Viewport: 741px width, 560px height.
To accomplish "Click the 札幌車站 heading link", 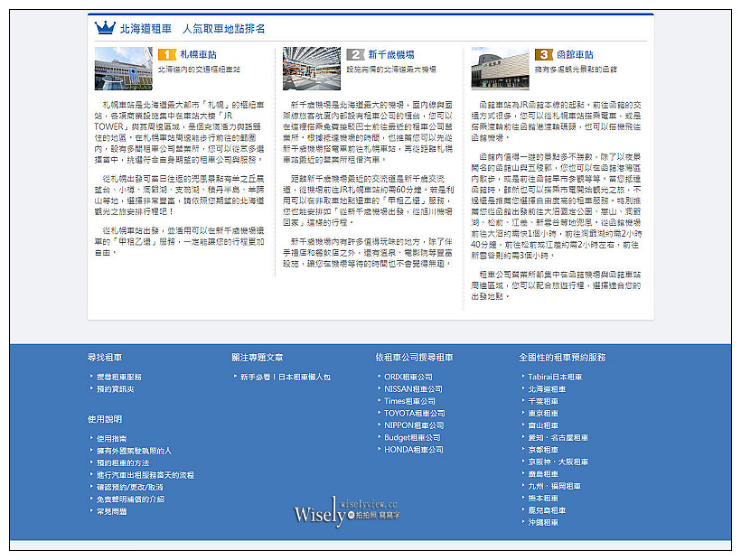I will pos(197,55).
